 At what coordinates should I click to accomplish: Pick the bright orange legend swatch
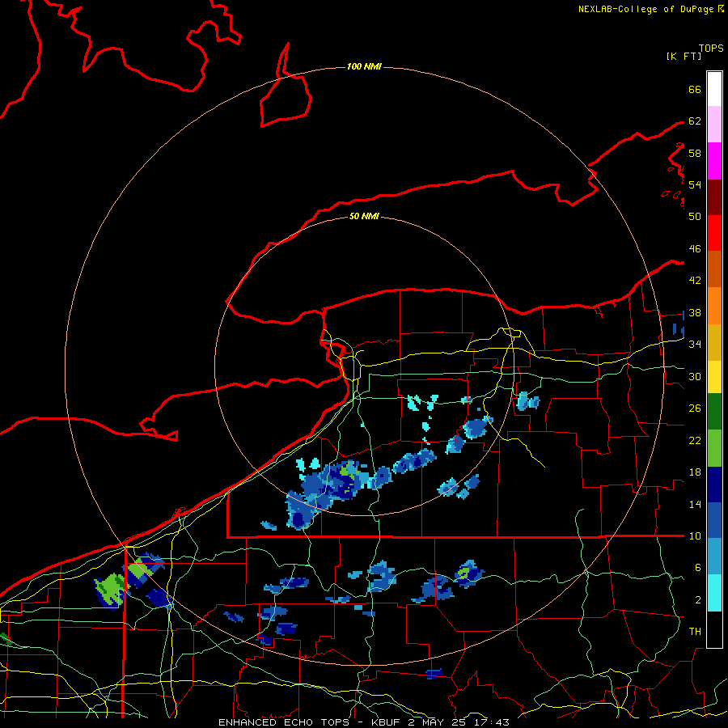(714, 306)
